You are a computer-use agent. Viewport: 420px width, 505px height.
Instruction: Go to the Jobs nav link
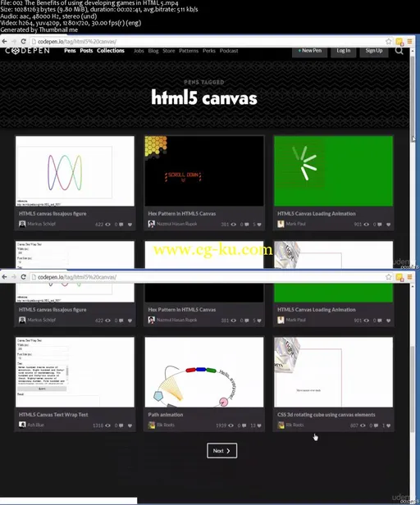(139, 51)
